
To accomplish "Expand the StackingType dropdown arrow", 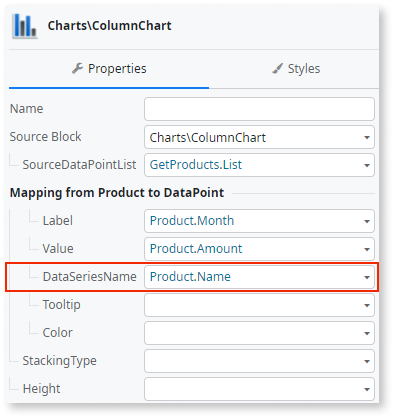I will pos(367,361).
